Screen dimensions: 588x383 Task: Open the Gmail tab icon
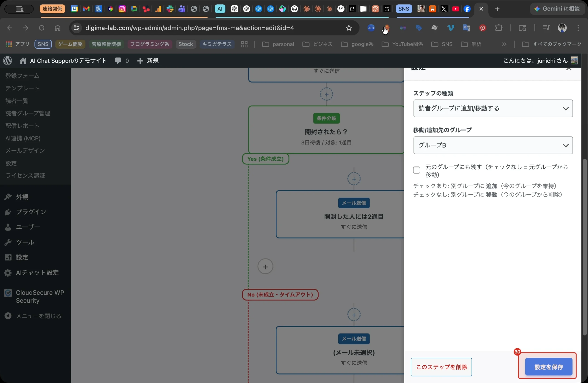[x=86, y=9]
